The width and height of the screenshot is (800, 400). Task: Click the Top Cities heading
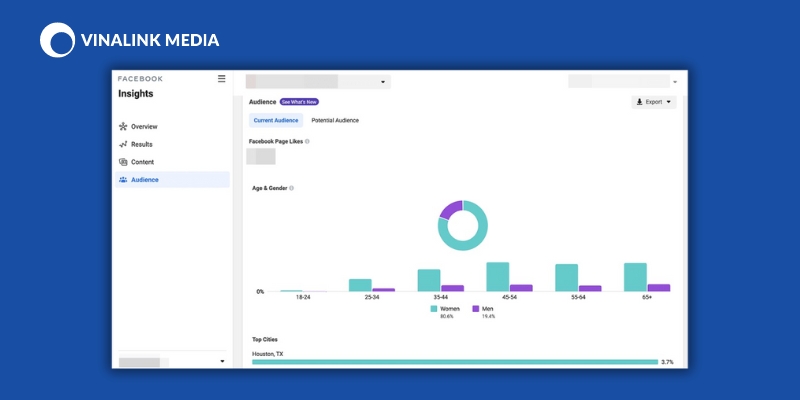coord(265,339)
